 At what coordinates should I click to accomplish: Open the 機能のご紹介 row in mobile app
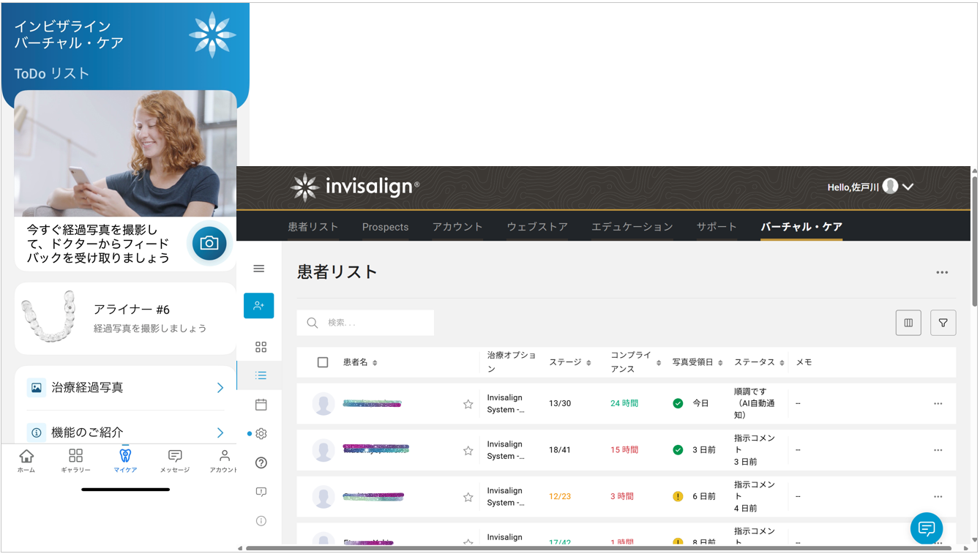coord(125,433)
